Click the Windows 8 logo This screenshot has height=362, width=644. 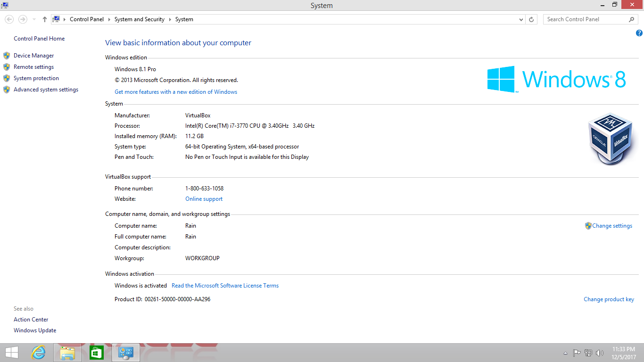click(x=557, y=79)
